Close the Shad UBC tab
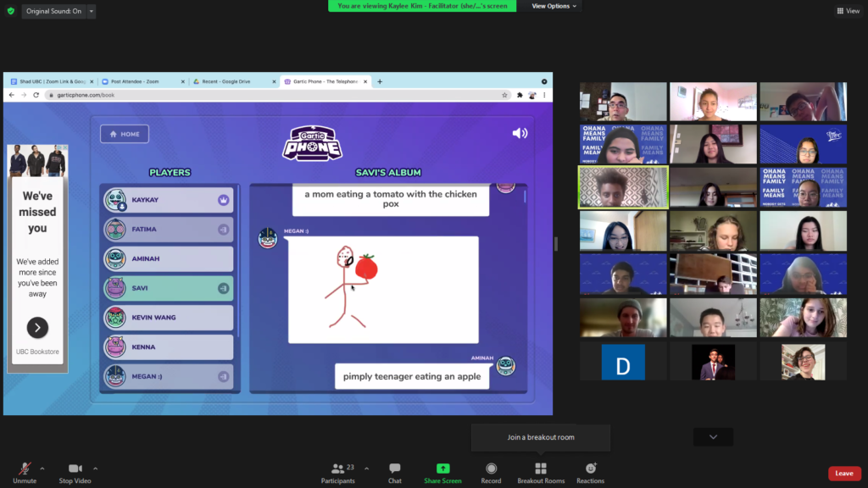The height and width of the screenshot is (488, 868). (x=92, y=81)
